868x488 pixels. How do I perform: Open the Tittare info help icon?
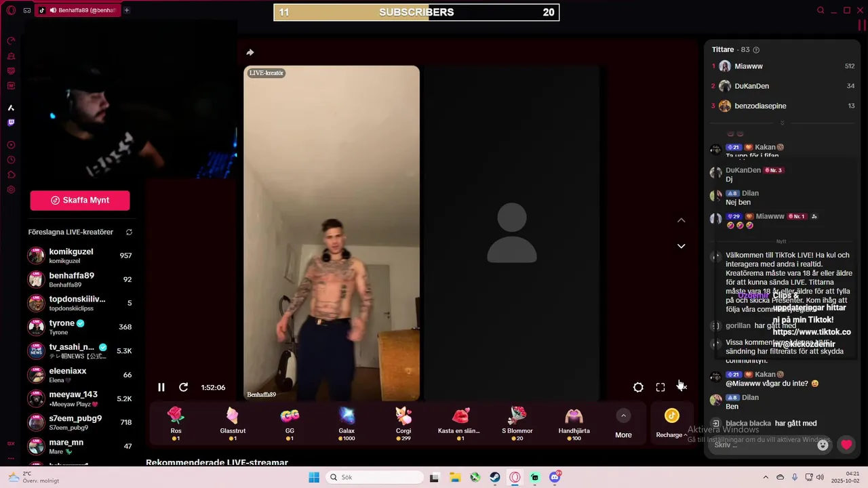(x=756, y=49)
